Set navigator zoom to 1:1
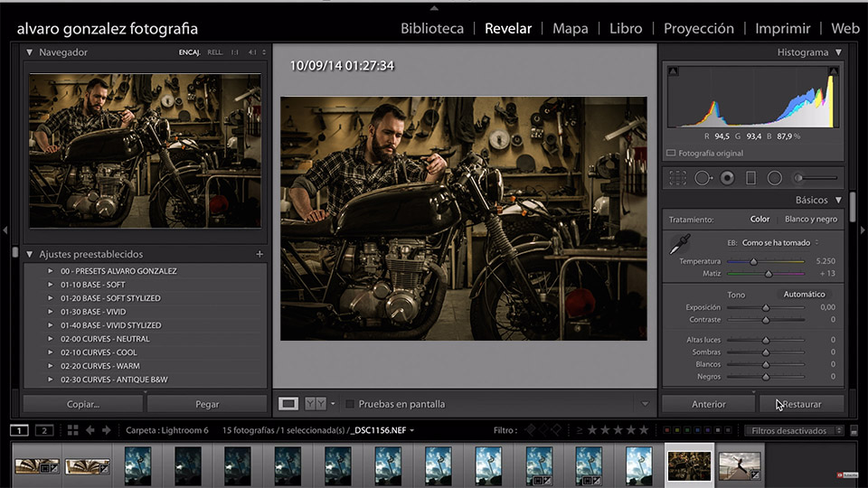The width and height of the screenshot is (868, 488). [x=235, y=52]
